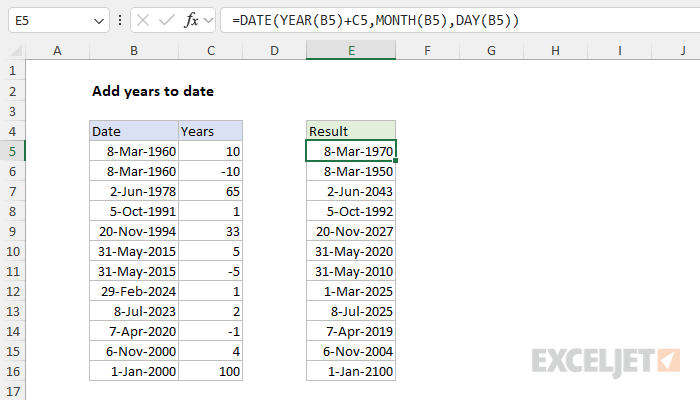
Task: Select column C header
Action: (x=211, y=50)
